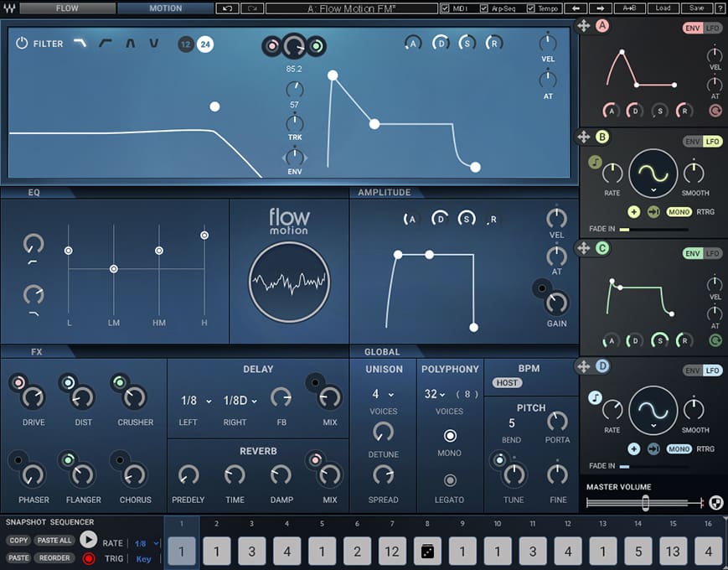
Task: Open the LFO tab on operator C
Action: (x=711, y=253)
